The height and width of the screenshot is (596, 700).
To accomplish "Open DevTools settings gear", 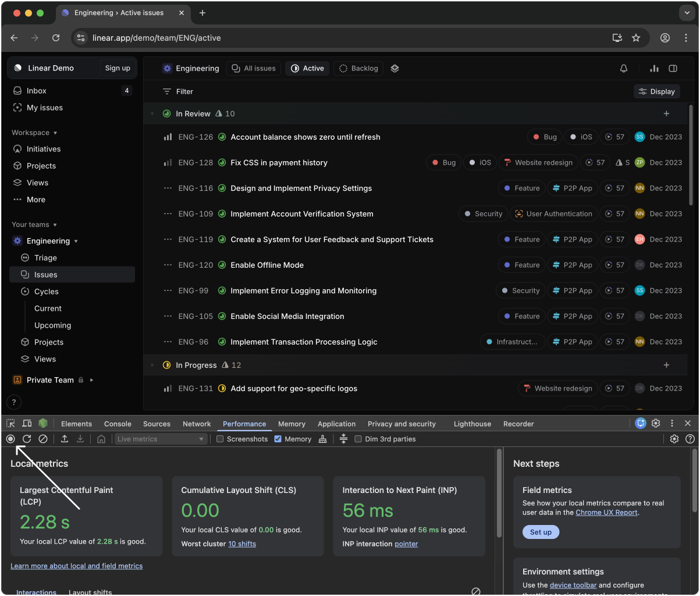I will click(656, 424).
